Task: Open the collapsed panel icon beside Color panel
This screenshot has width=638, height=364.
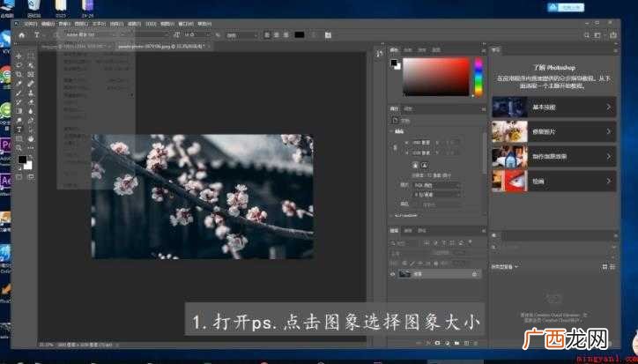Action: pyautogui.click(x=379, y=54)
